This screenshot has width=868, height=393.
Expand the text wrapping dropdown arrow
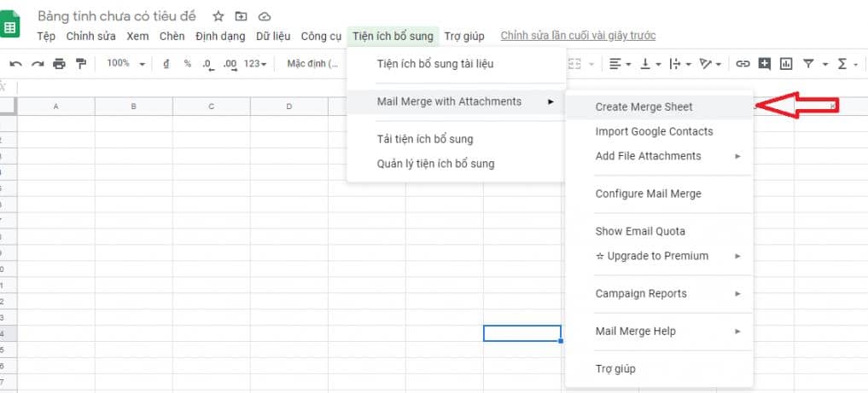(688, 65)
